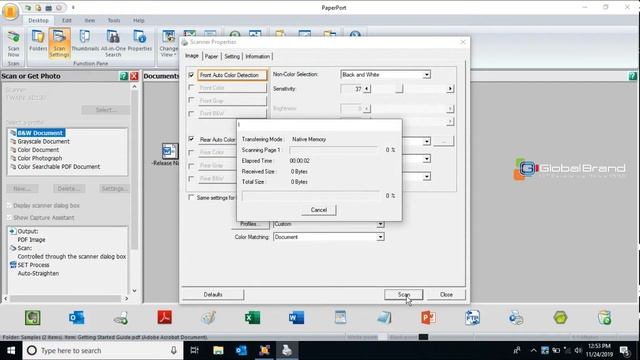This screenshot has width=640, height=360.
Task: Open the Information tab
Action: (258, 56)
